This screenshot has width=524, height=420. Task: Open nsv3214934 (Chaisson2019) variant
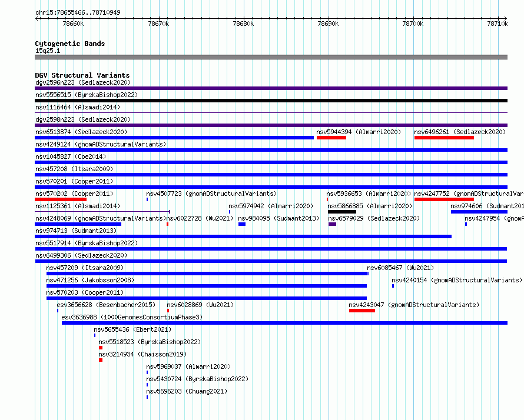(142, 354)
